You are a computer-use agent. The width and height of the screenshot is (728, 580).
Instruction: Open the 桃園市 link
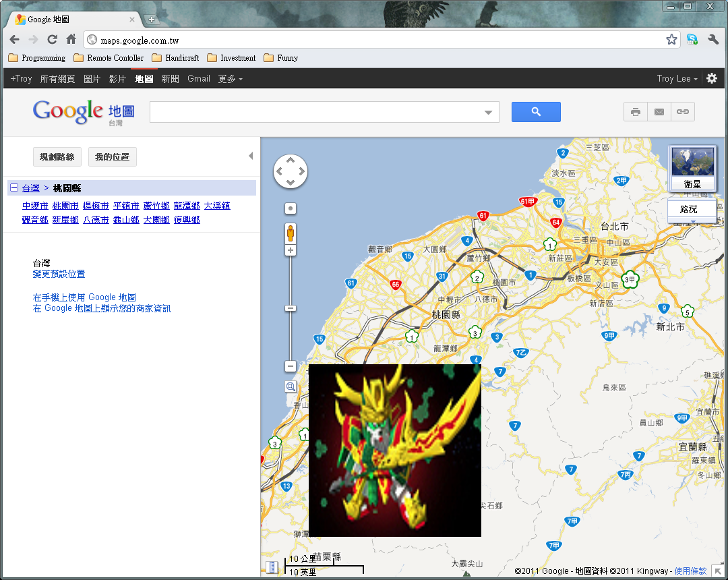(65, 205)
